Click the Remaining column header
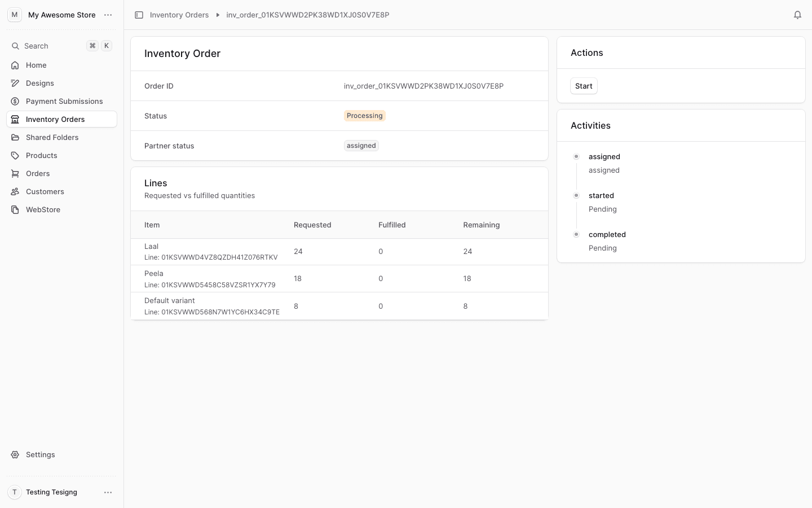Screen dimensions: 812x508 [x=482, y=225]
